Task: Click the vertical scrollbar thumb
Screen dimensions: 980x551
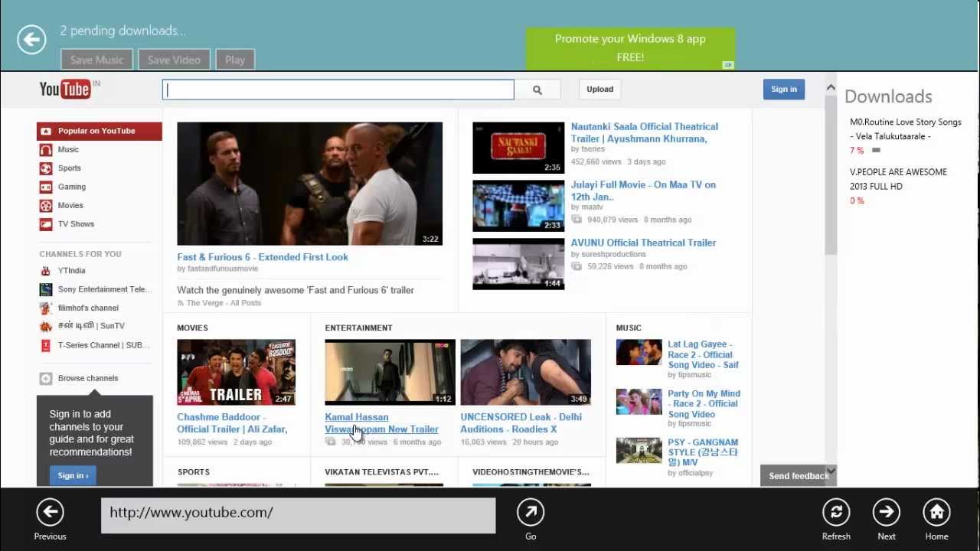Action: pos(831,174)
